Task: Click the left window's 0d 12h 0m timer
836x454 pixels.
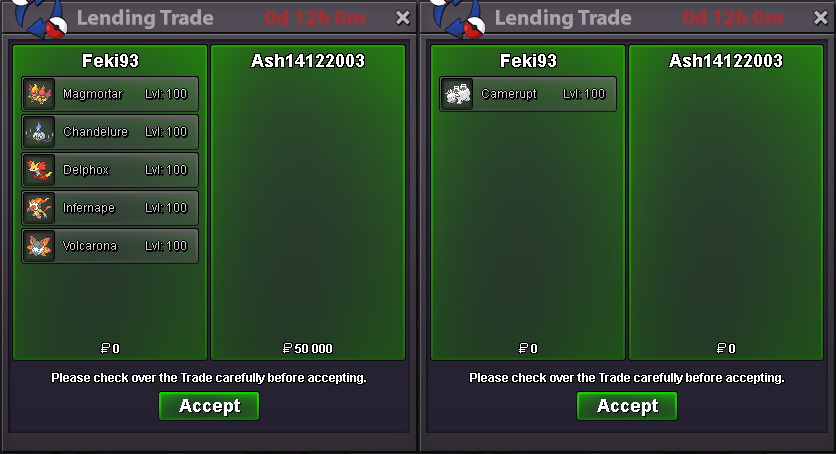Action: [315, 18]
